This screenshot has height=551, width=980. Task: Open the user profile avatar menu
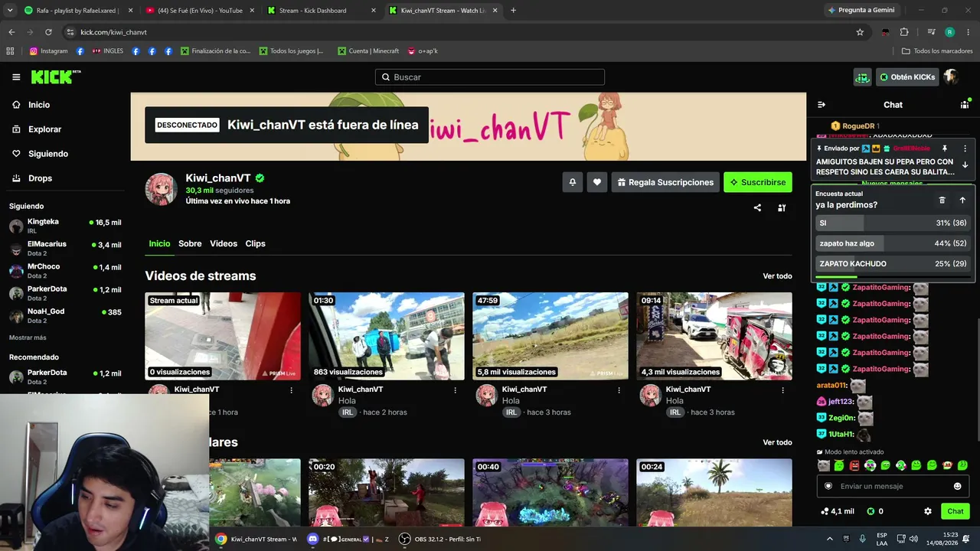951,77
